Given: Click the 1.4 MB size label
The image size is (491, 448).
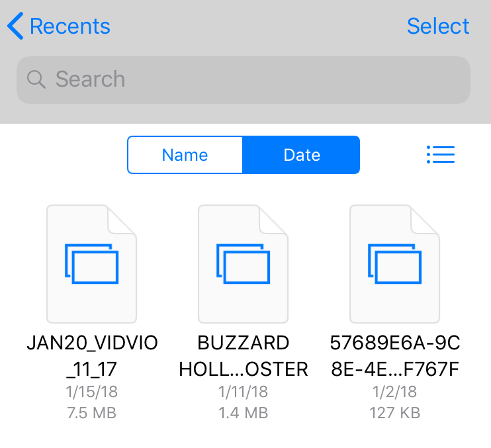Looking at the screenshot, I should click(x=244, y=413).
